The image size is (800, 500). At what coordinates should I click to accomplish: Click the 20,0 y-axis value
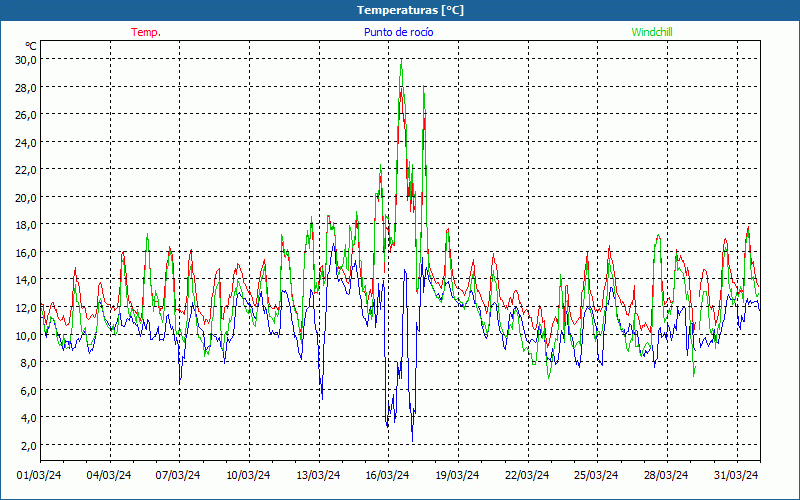26,198
